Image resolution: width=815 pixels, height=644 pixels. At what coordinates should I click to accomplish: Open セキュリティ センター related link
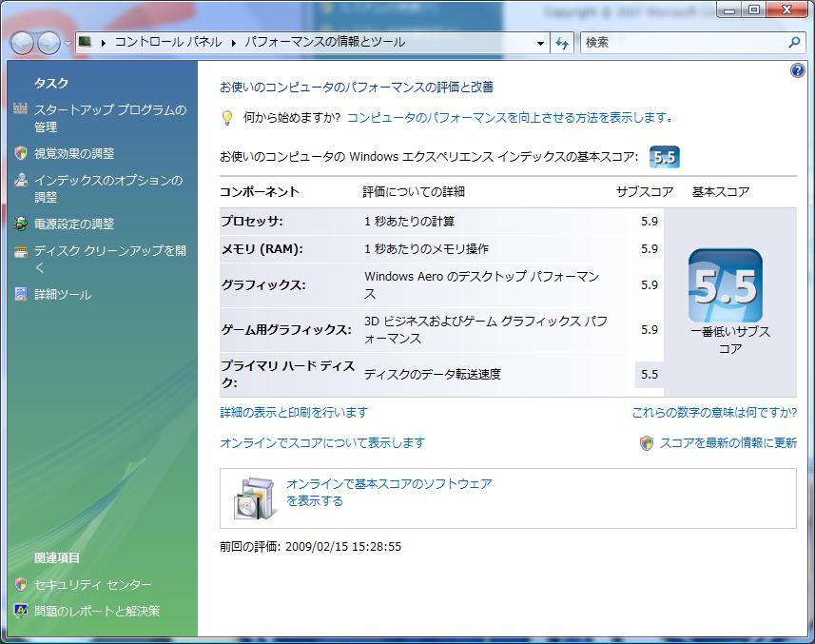(93, 585)
